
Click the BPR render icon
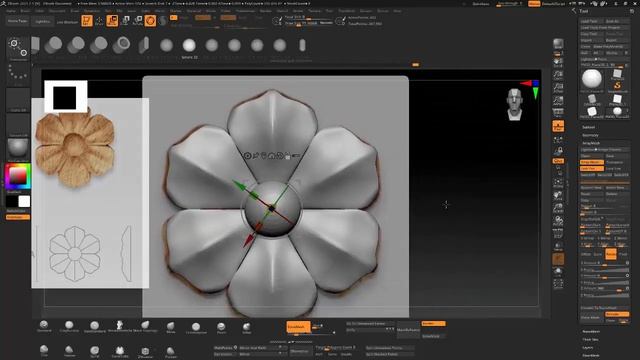coord(558,44)
